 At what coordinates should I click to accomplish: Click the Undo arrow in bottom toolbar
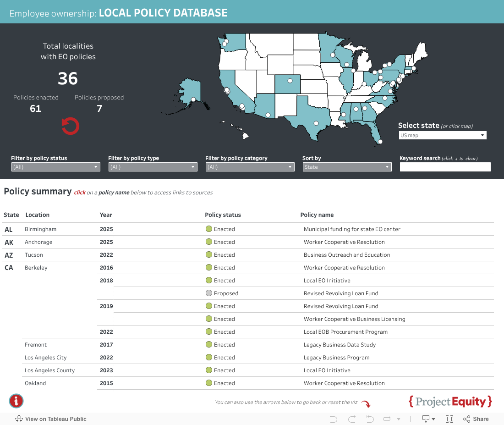click(333, 419)
